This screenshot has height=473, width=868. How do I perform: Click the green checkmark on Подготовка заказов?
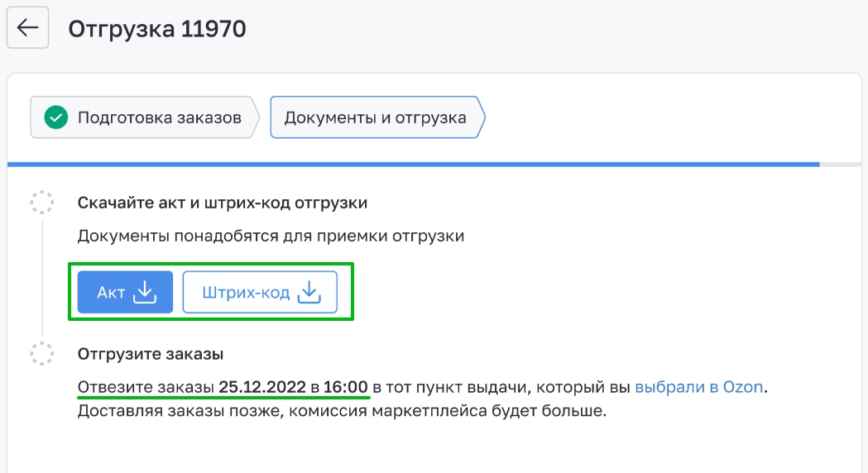[56, 117]
